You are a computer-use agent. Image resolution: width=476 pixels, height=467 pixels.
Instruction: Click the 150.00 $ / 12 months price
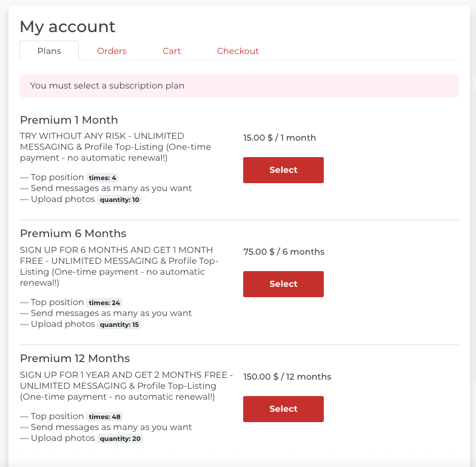[287, 377]
